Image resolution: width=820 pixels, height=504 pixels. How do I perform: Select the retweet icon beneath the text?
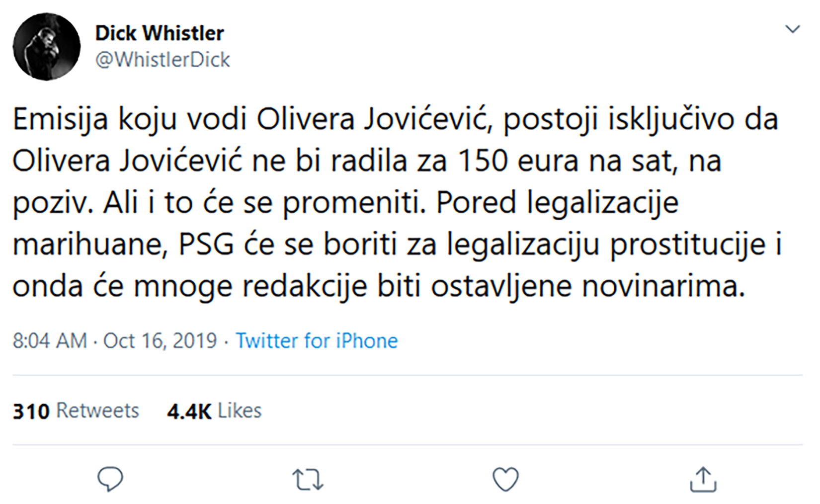308,479
